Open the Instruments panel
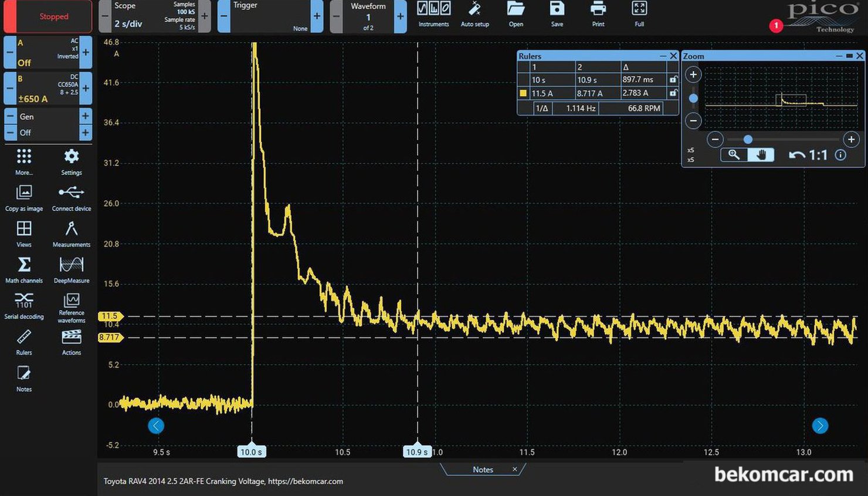The width and height of the screenshot is (868, 496). point(433,15)
